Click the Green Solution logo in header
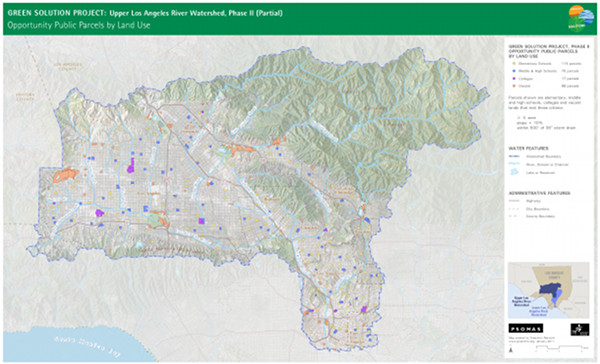 pyautogui.click(x=582, y=18)
